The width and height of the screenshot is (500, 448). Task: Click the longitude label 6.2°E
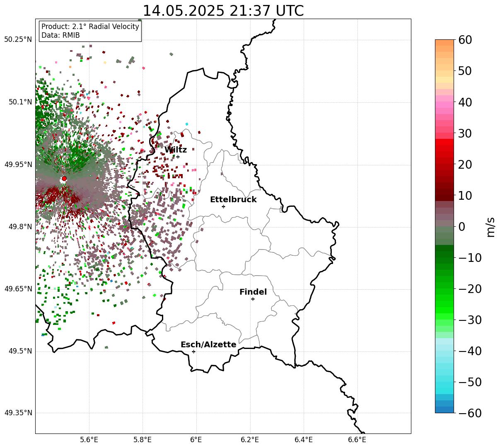click(x=250, y=440)
